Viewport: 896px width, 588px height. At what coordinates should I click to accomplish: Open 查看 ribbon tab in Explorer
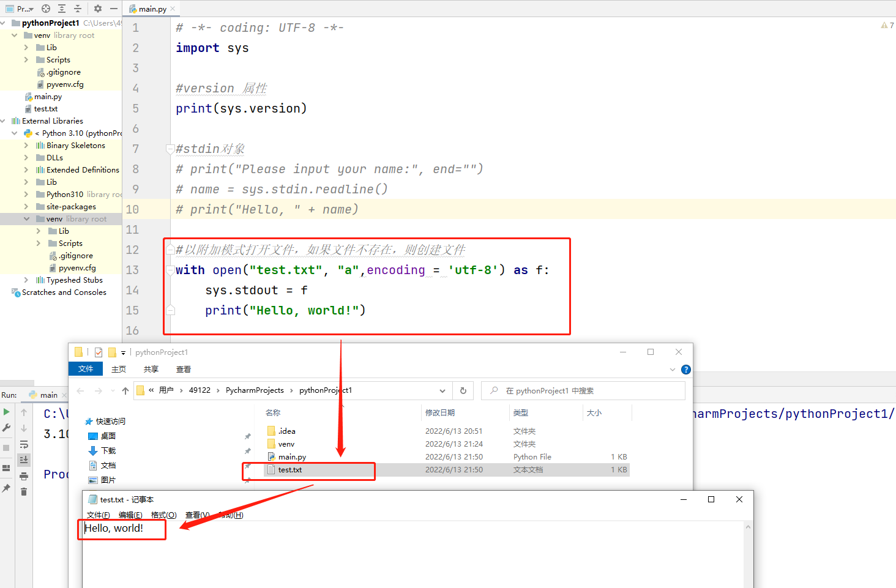pyautogui.click(x=184, y=370)
